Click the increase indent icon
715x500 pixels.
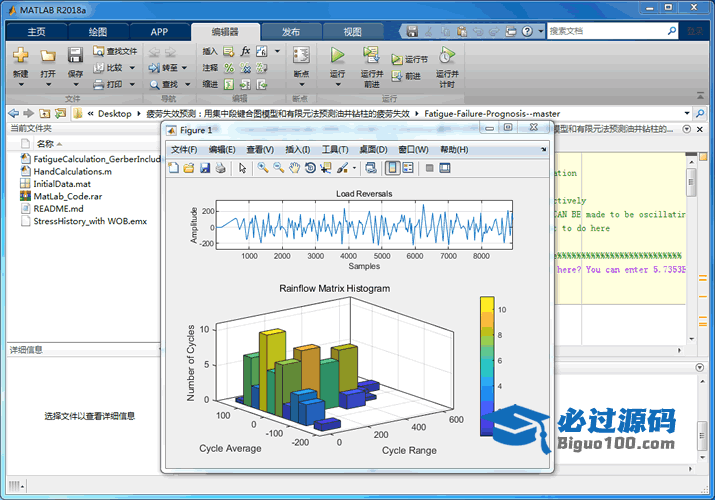tap(245, 84)
